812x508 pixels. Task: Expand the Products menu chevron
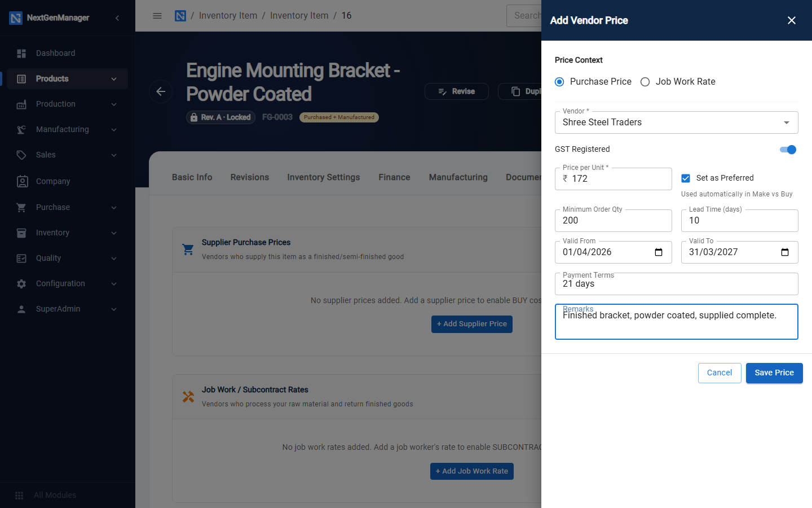point(114,79)
